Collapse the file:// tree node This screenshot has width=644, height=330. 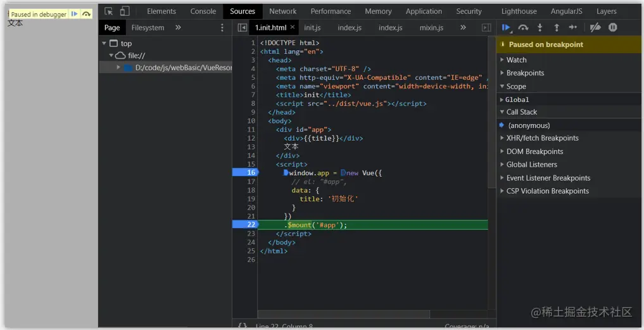(x=111, y=55)
